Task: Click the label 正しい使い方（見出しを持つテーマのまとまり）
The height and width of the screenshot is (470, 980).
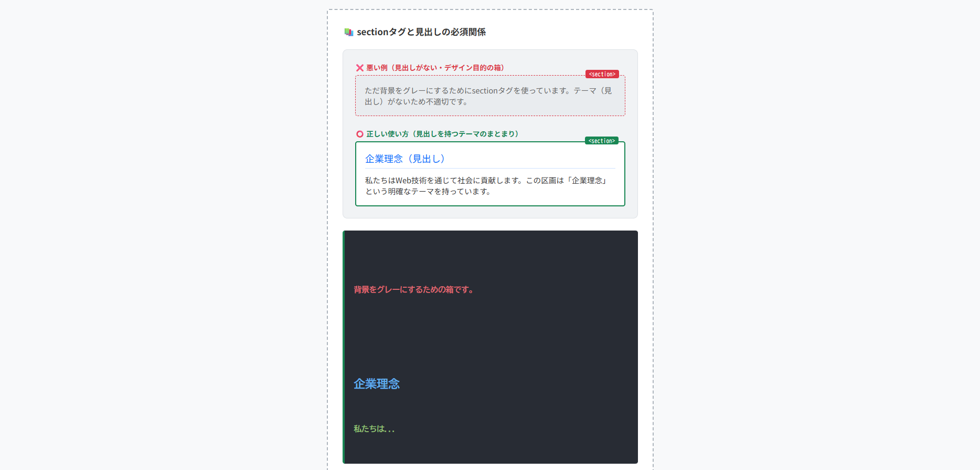Action: (x=442, y=134)
